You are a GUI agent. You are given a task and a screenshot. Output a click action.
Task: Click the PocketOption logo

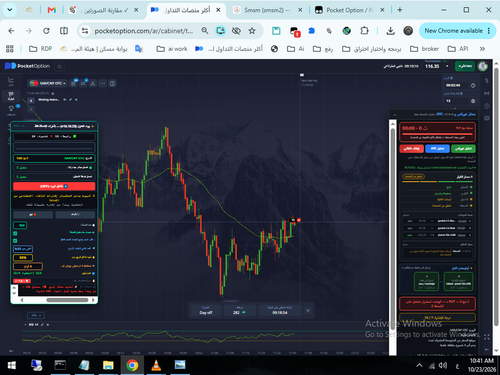27,66
